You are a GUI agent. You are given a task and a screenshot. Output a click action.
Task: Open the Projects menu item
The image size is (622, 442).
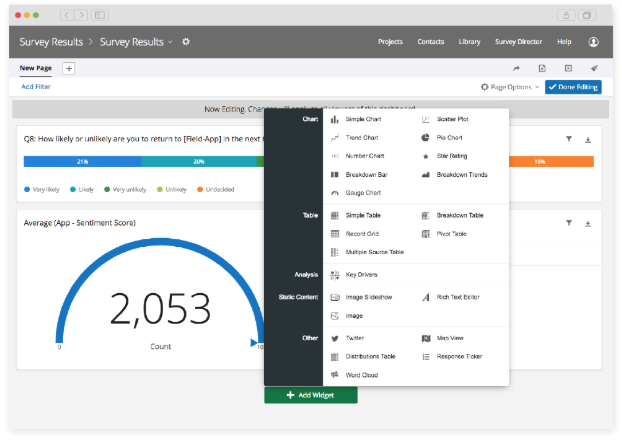pos(391,42)
